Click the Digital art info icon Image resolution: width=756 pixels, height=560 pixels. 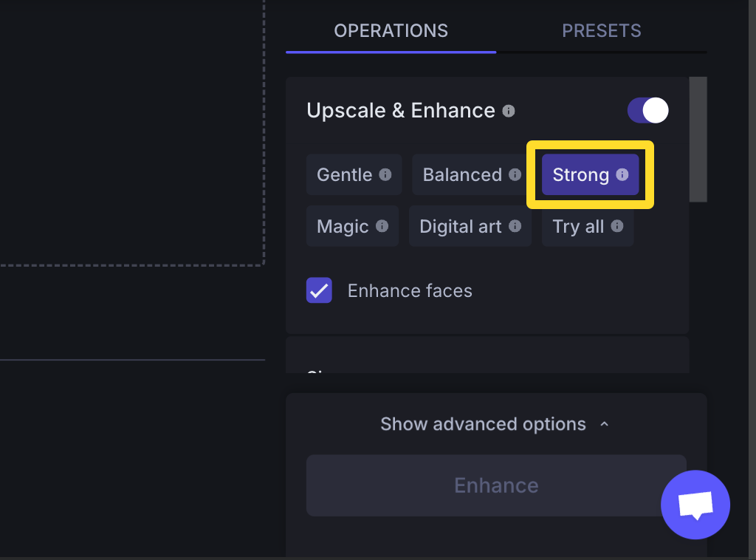pos(515,226)
